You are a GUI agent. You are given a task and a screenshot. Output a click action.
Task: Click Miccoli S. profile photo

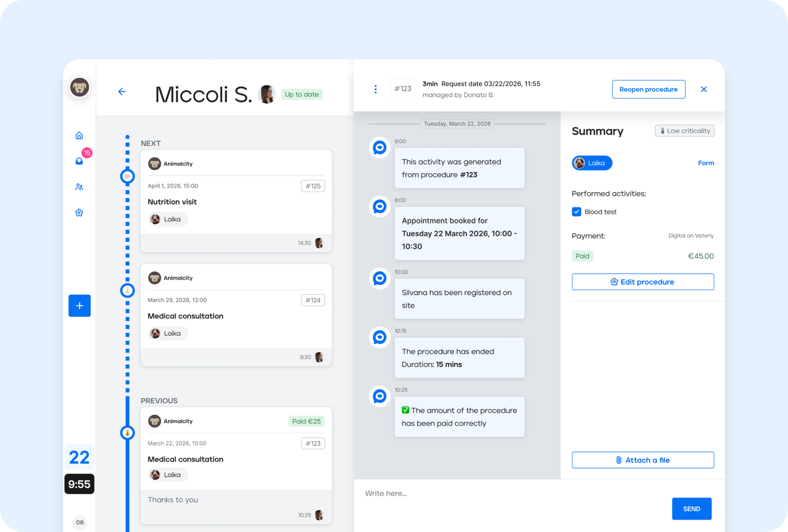(x=266, y=94)
